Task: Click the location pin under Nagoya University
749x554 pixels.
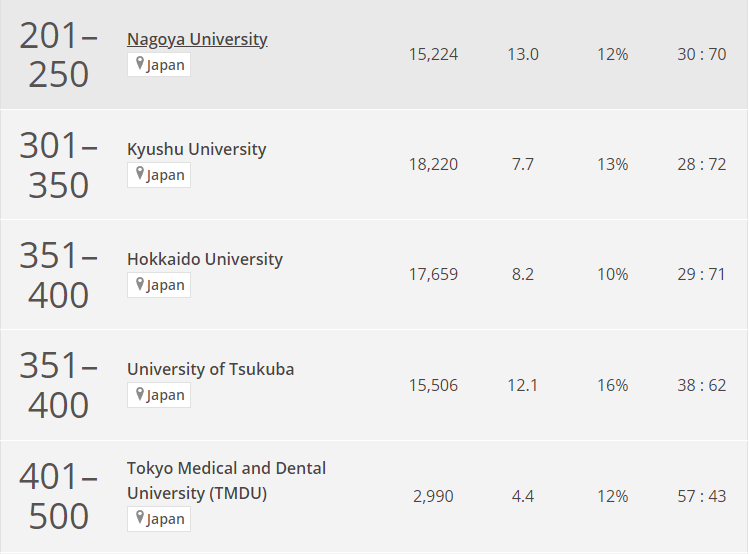Action: [x=140, y=65]
